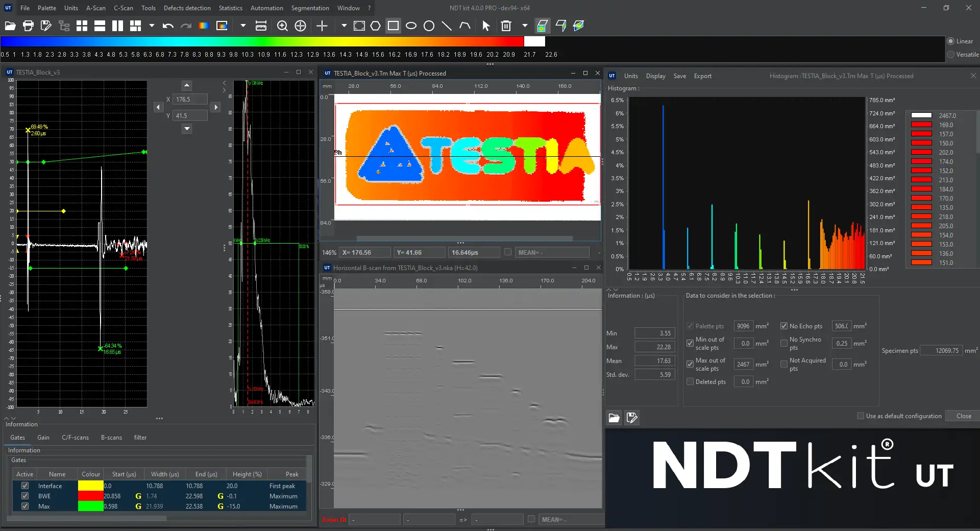Select the arrow pointer tool

(486, 26)
